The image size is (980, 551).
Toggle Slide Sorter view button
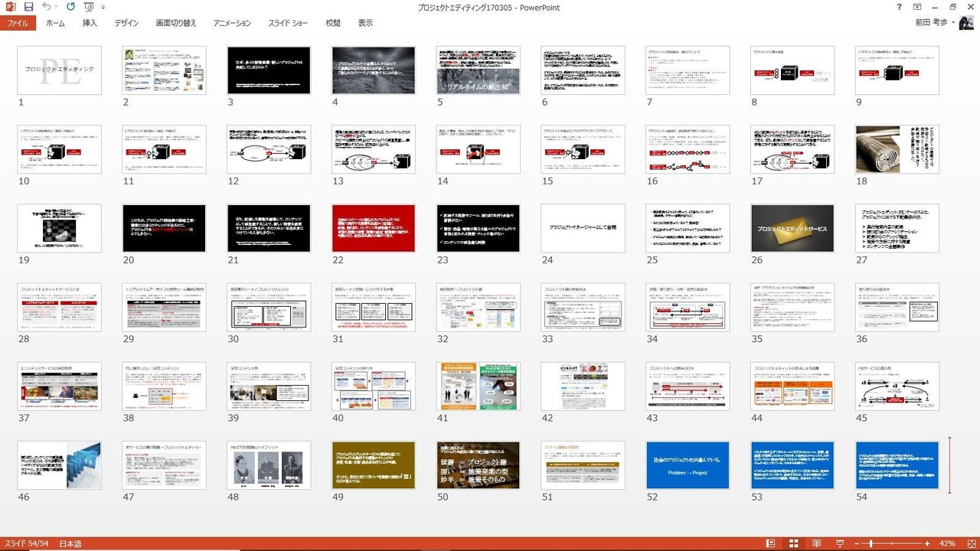(794, 543)
